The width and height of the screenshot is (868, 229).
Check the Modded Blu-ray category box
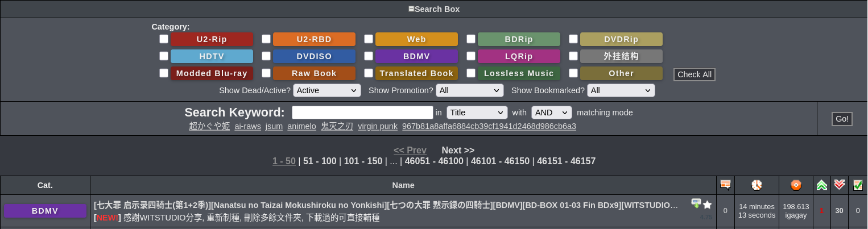click(164, 73)
